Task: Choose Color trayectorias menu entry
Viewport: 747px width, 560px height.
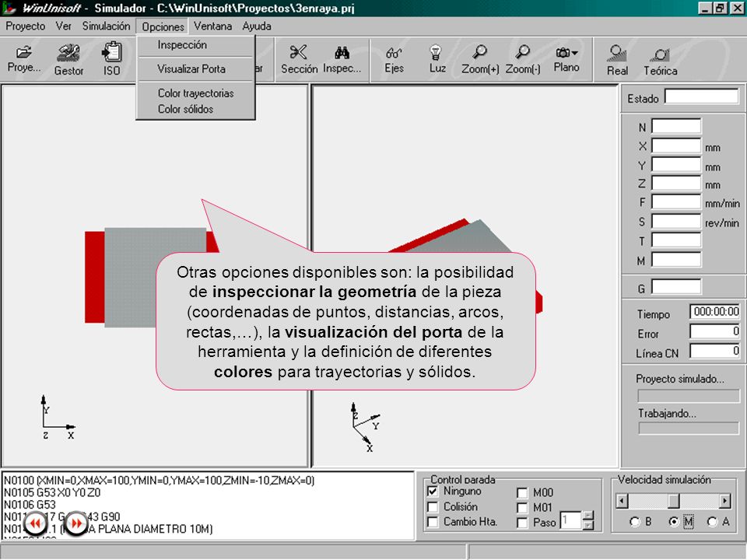Action: point(195,93)
